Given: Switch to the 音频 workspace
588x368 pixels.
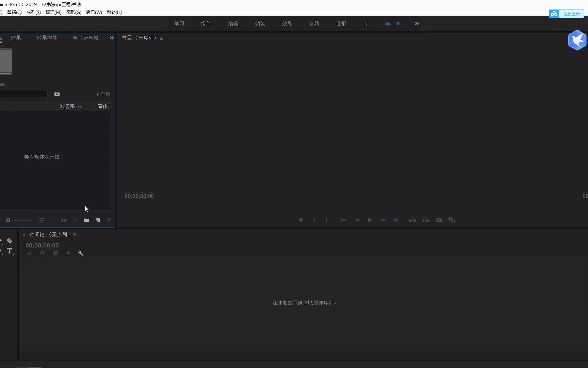Looking at the screenshot, I should point(314,24).
